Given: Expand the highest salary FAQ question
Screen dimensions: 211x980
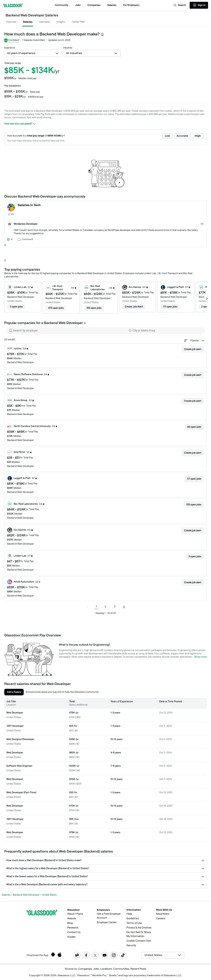Looking at the screenshot, I should [x=105, y=868].
